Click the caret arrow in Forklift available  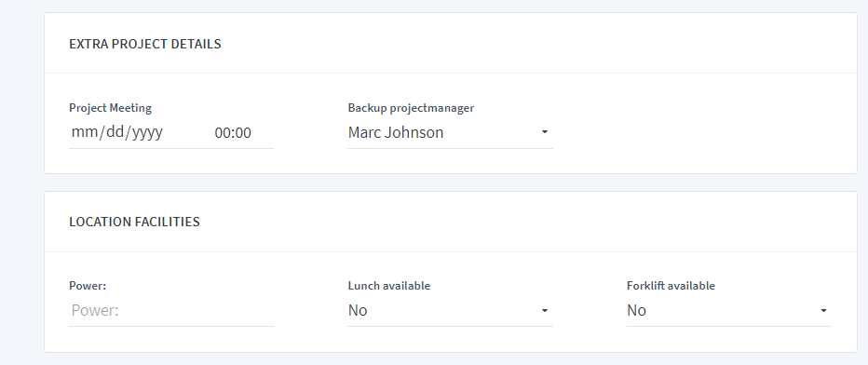coord(823,311)
